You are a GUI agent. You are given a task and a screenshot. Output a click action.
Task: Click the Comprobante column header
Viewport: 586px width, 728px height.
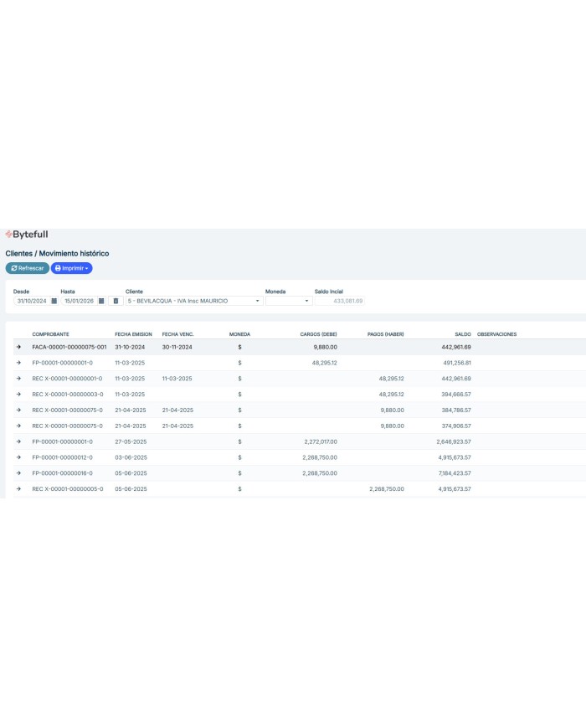(50, 334)
